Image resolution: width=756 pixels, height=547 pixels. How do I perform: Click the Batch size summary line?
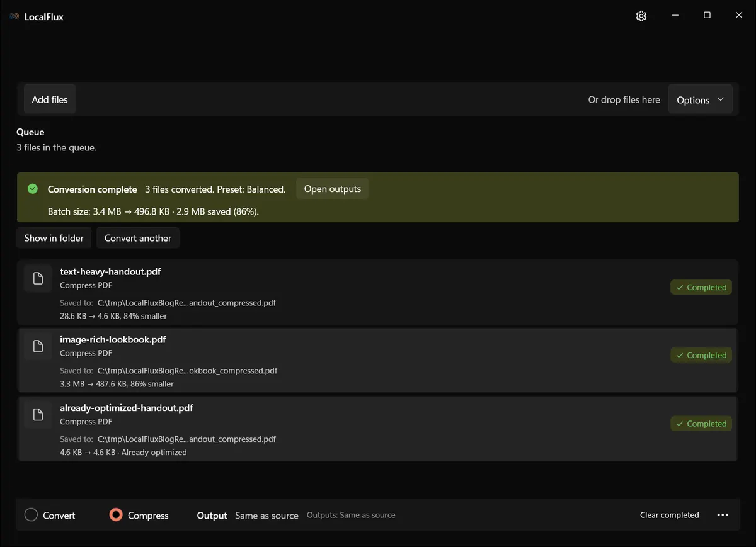click(153, 211)
